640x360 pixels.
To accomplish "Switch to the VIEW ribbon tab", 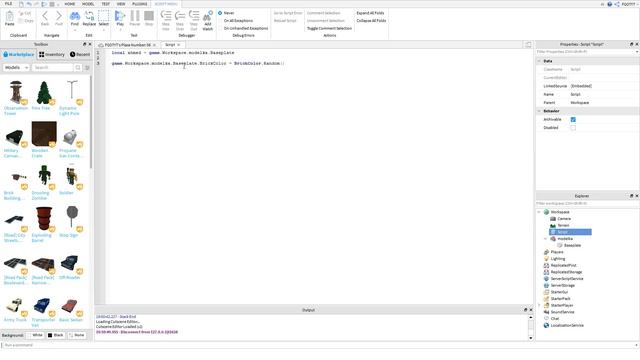I will click(x=121, y=4).
